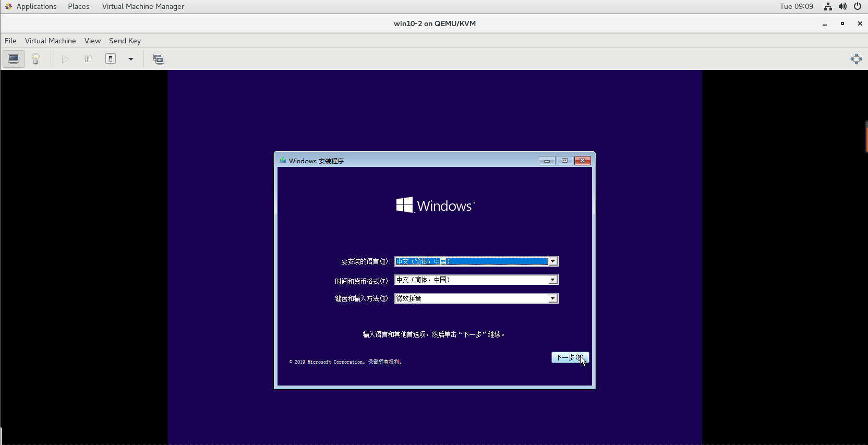Minimize the Windows 安装程序 dialog
Screen dimensions: 868x445
(547, 161)
